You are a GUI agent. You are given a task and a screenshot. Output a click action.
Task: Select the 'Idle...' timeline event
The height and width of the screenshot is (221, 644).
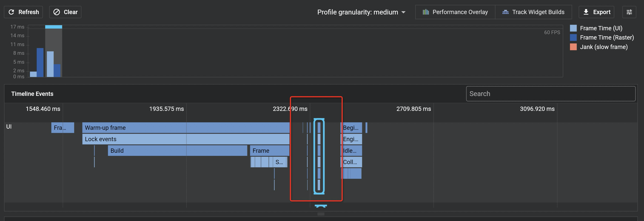[x=351, y=151]
